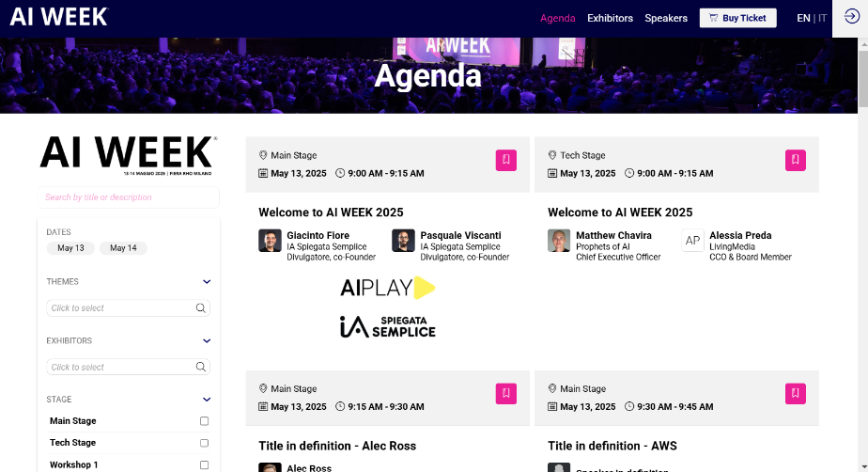Screen dimensions: 868x472
Task: Click the AIPLAY sponsor logo
Action: [x=387, y=288]
